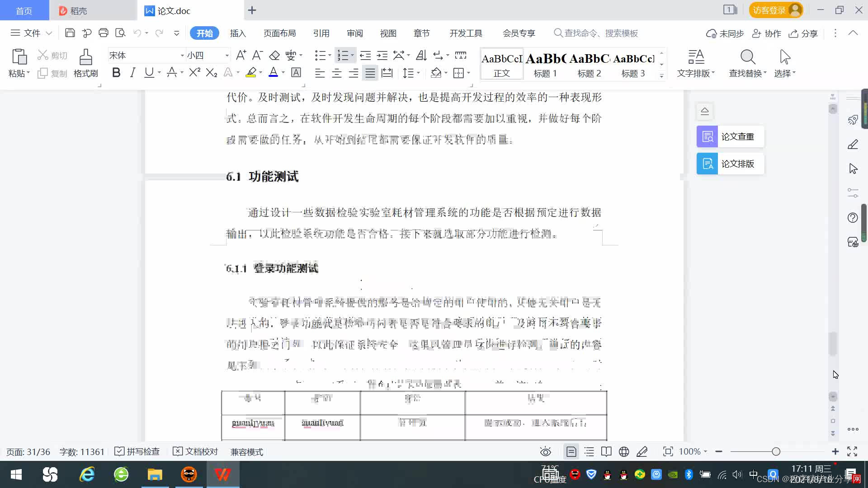Enable eye protection mode icon in status bar

point(545,451)
